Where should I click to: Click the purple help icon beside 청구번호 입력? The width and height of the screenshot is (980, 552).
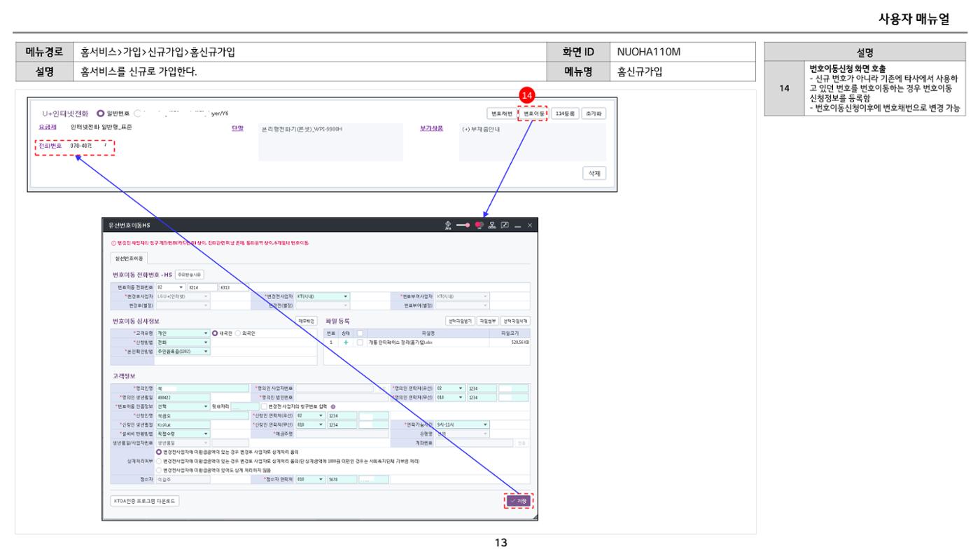(333, 406)
